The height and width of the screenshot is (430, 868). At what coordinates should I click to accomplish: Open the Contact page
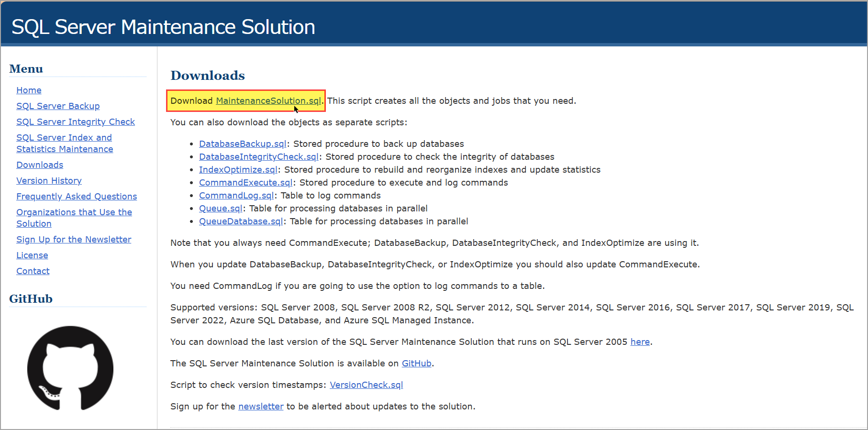[x=33, y=271]
